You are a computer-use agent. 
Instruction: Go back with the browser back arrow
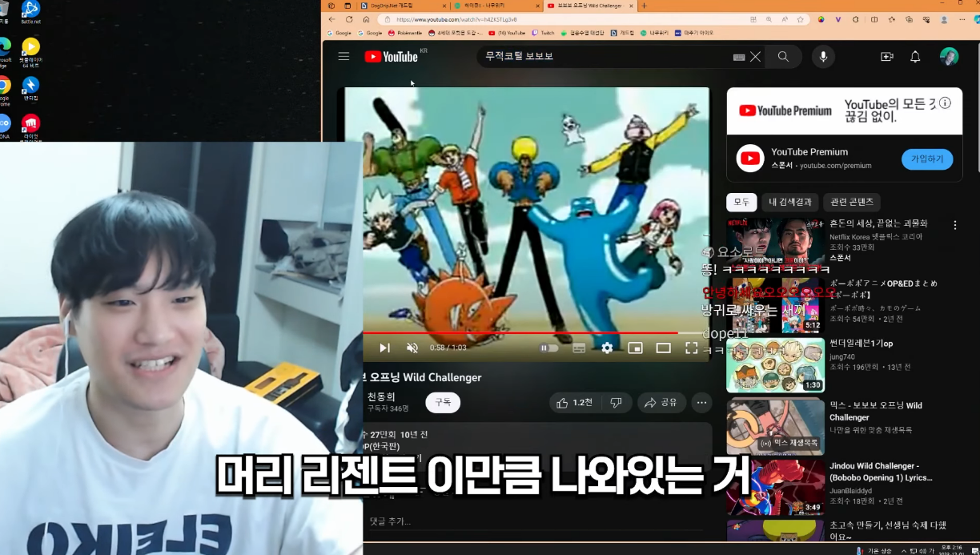pos(332,19)
